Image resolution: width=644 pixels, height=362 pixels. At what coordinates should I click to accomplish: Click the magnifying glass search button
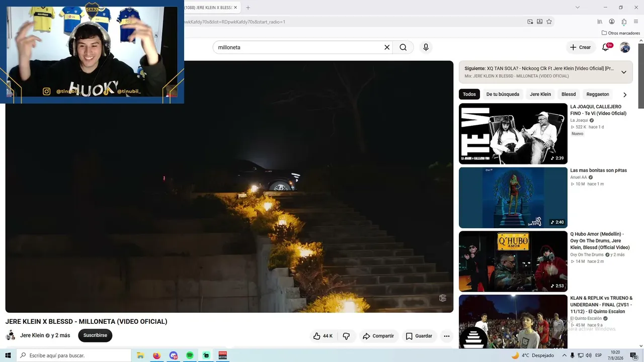pos(403,47)
